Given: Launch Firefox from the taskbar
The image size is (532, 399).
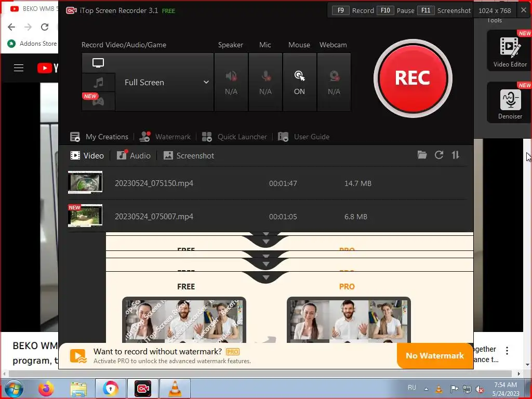Looking at the screenshot, I should pos(46,389).
